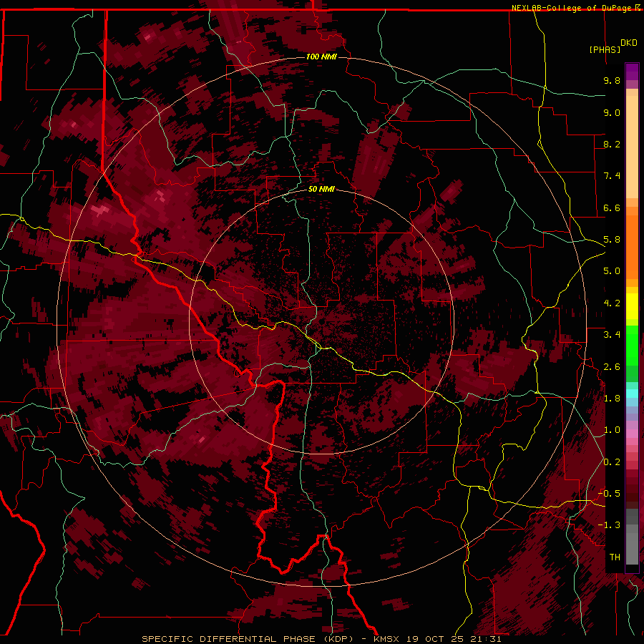Click the peach segment of the color bar

pos(632,148)
